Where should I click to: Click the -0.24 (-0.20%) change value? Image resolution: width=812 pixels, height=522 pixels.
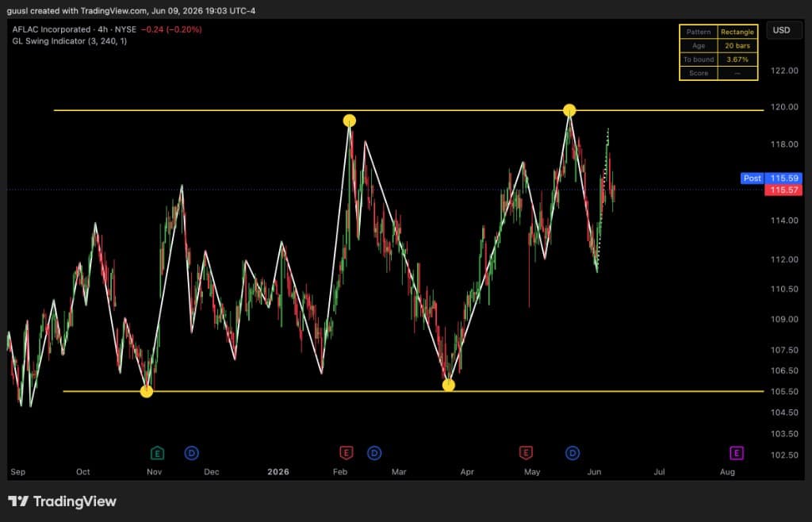(x=171, y=29)
